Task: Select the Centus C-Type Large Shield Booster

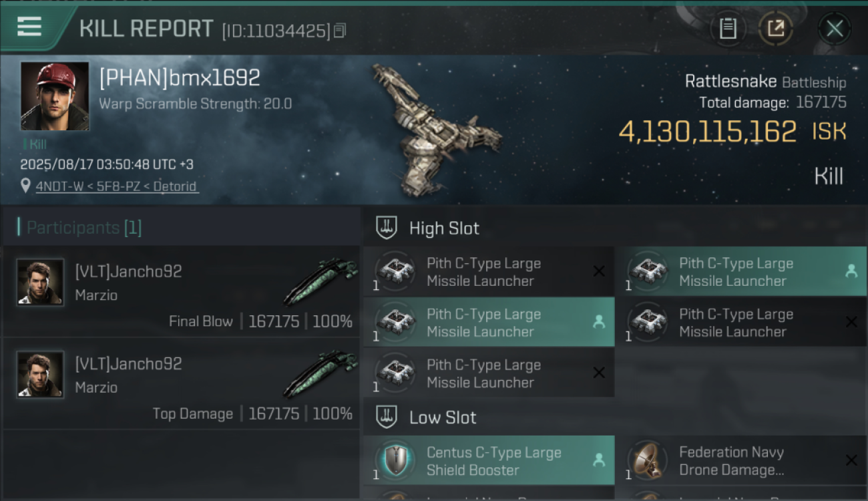Action: 489,460
